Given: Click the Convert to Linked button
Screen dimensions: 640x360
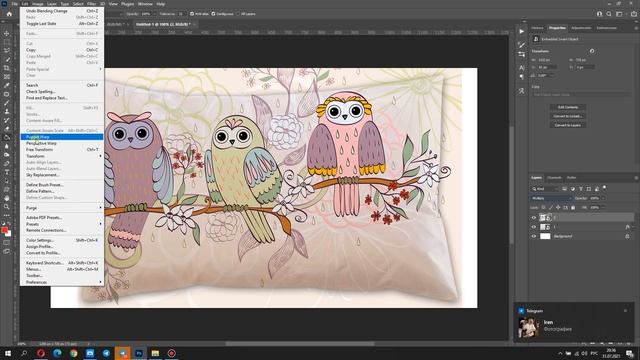Looking at the screenshot, I should [x=568, y=116].
